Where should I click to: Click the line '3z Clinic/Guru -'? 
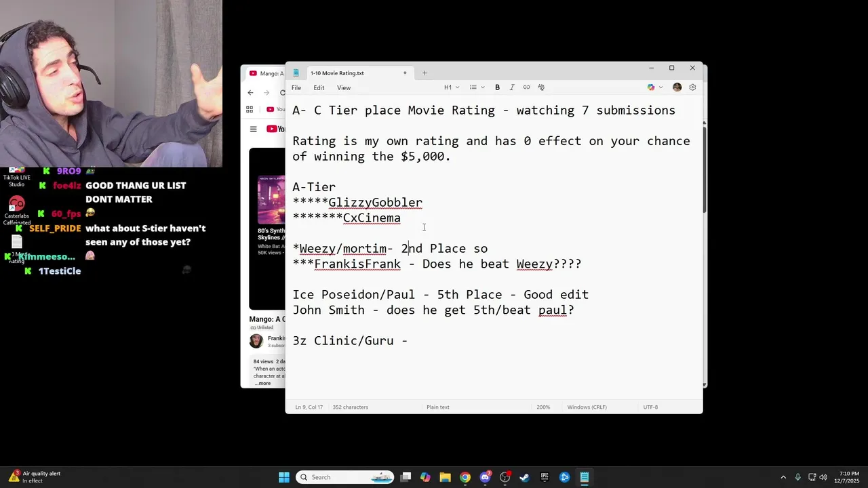tap(350, 341)
